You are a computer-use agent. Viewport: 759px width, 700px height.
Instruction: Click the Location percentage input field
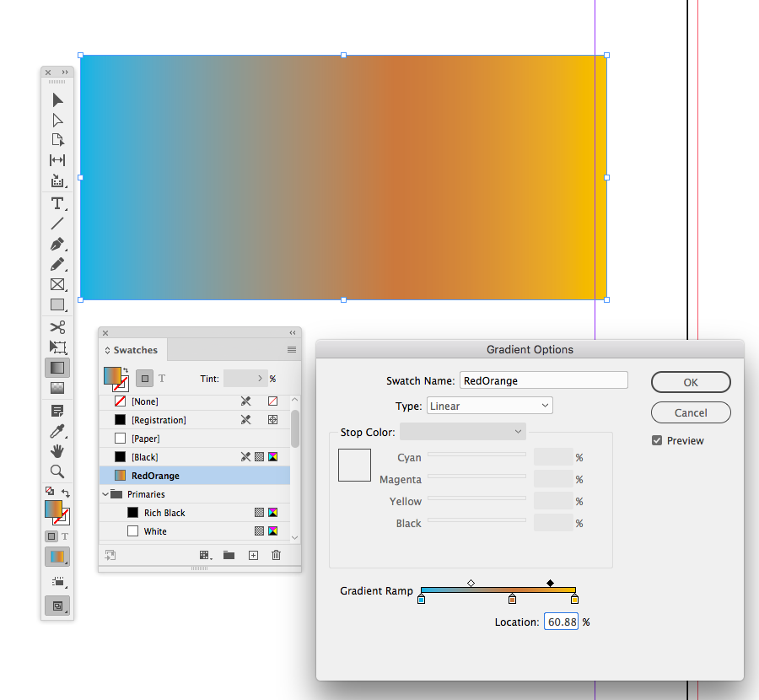[x=560, y=622]
